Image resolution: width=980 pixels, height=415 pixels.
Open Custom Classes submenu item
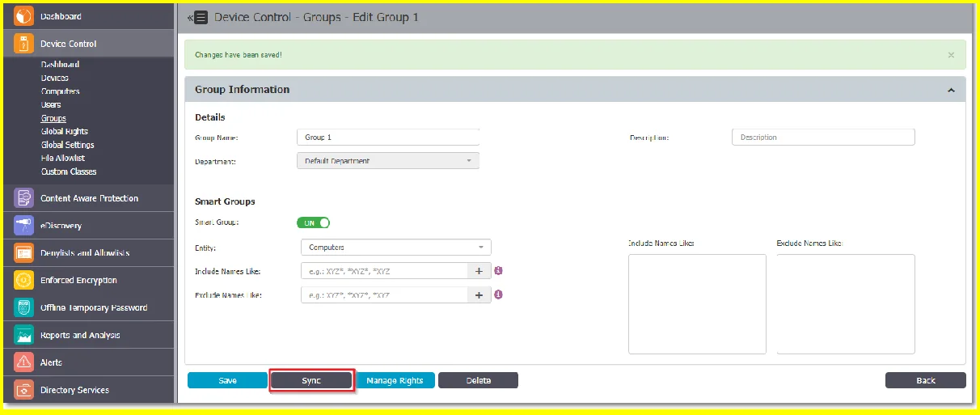pos(69,172)
